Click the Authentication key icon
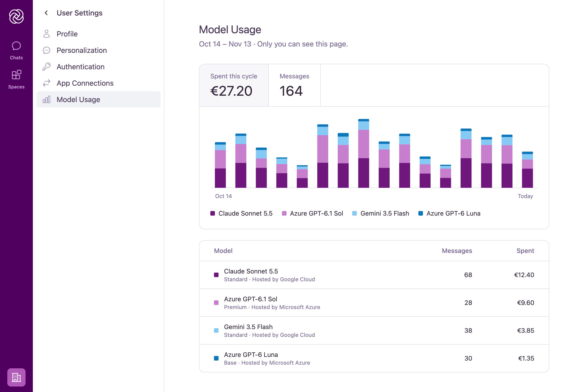Viewport: 584px width, 392px height. point(47,67)
